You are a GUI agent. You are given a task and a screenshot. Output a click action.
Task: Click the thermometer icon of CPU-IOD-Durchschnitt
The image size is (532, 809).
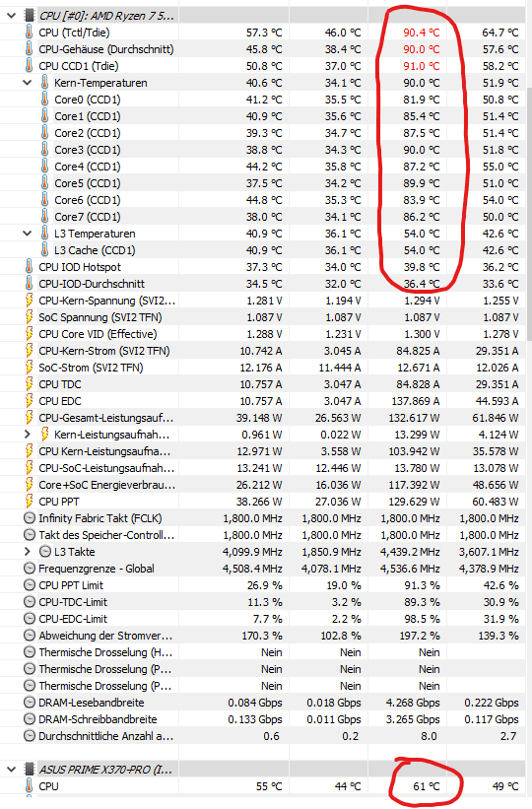point(29,284)
